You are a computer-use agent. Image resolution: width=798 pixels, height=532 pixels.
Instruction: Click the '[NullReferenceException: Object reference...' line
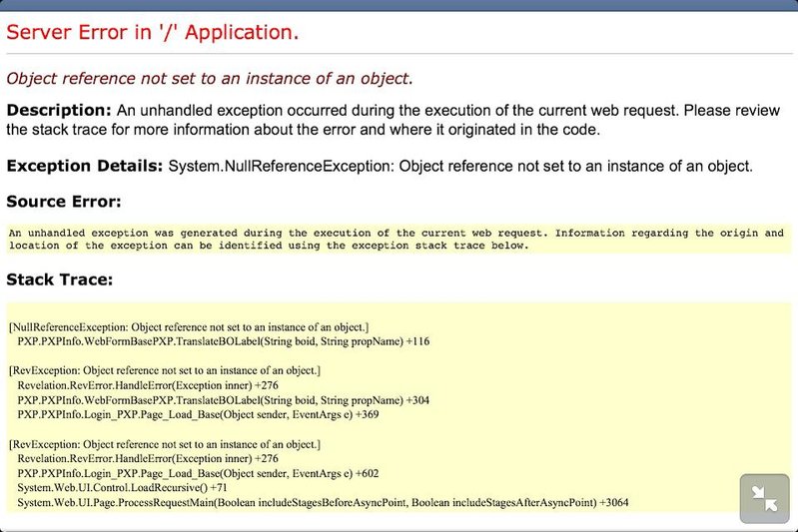click(x=189, y=327)
